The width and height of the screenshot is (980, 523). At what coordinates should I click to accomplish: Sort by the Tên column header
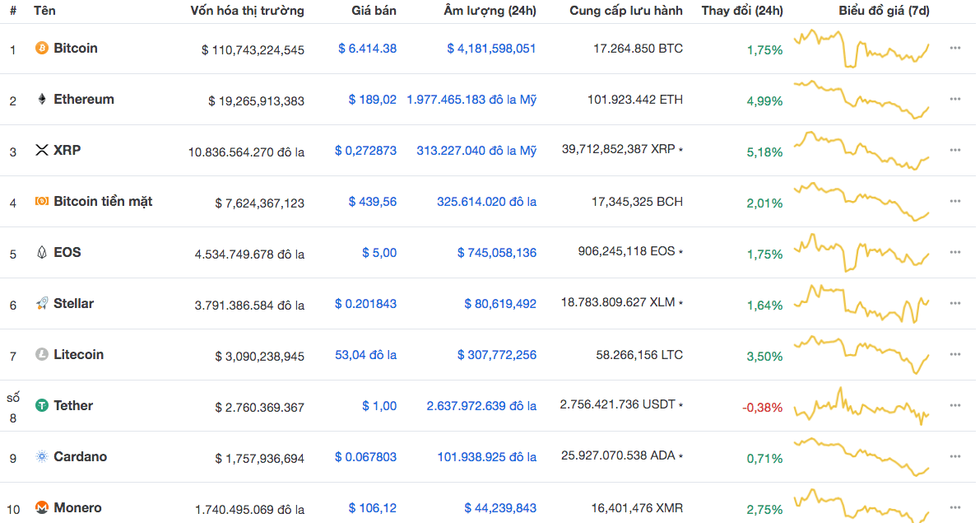(44, 11)
